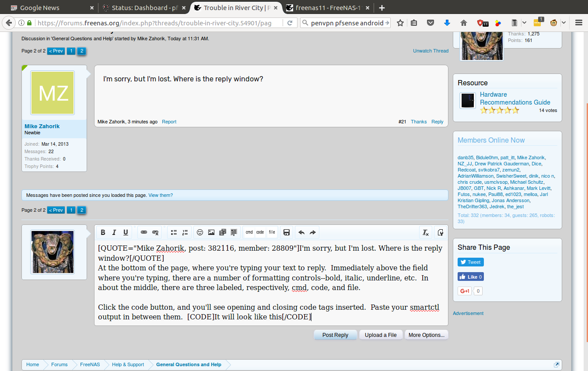Viewport: 588px width, 371px height.
Task: Switch to the freenas11 tab
Action: (327, 7)
